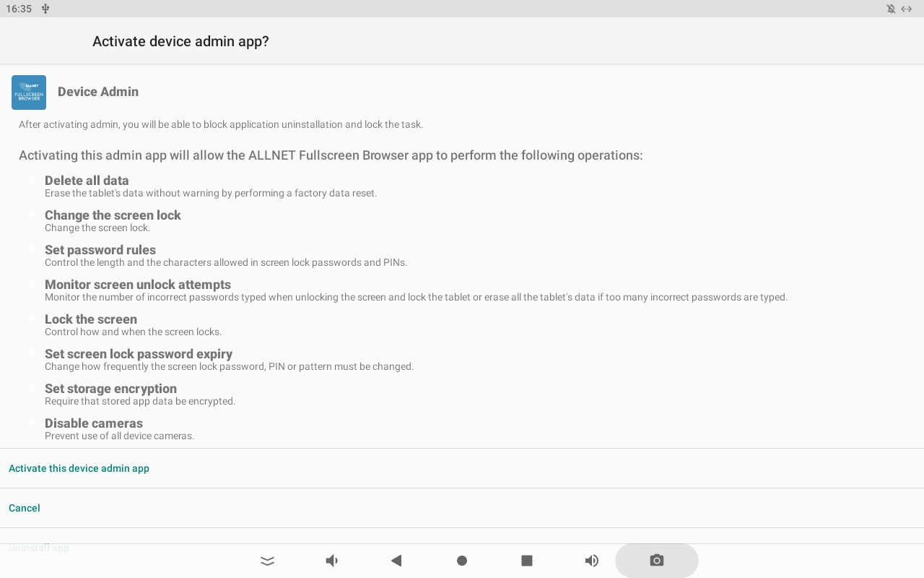Tap the volume down navigation icon
This screenshot has width=924, height=578.
[332, 561]
